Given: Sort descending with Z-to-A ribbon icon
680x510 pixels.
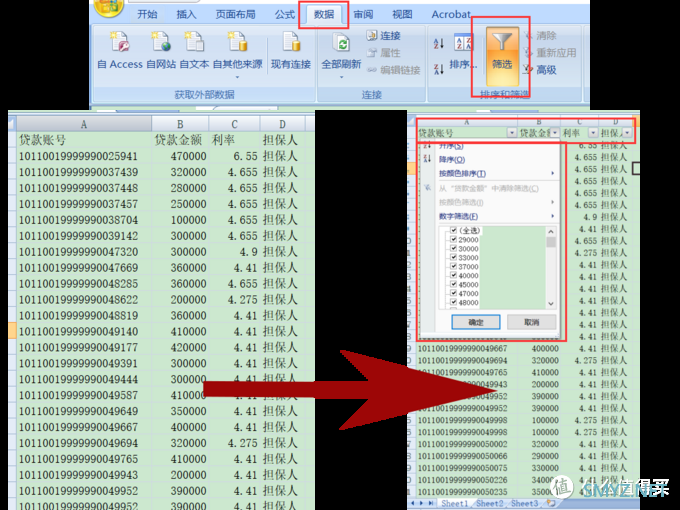Looking at the screenshot, I should [x=438, y=69].
